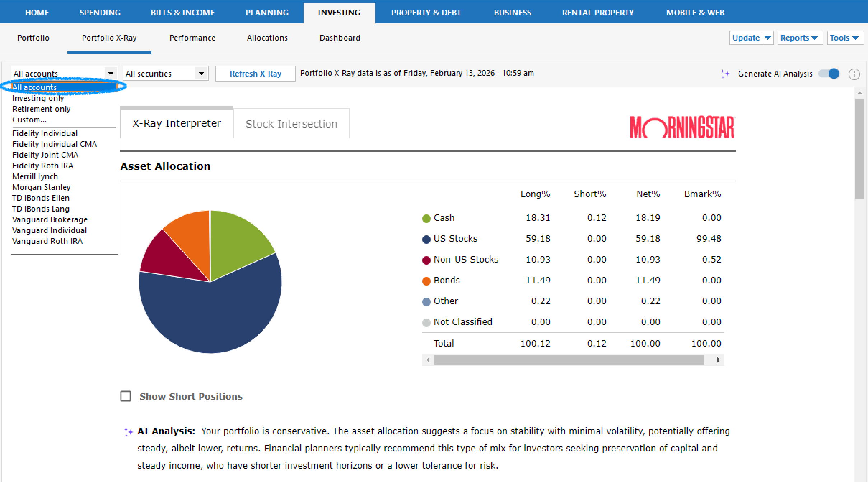
Task: Open the All securities dropdown
Action: (165, 74)
